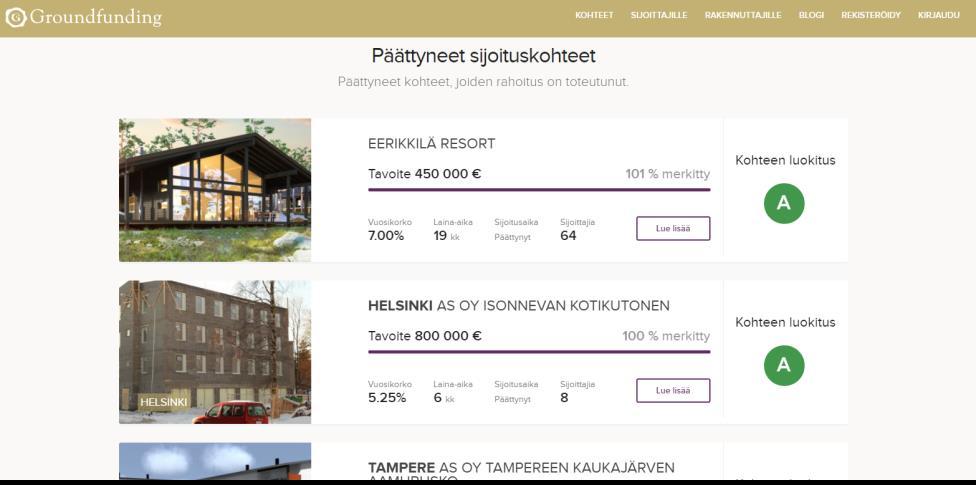Screen dimensions: 976x485
Task: Visit the BLOGI page
Action: [811, 16]
